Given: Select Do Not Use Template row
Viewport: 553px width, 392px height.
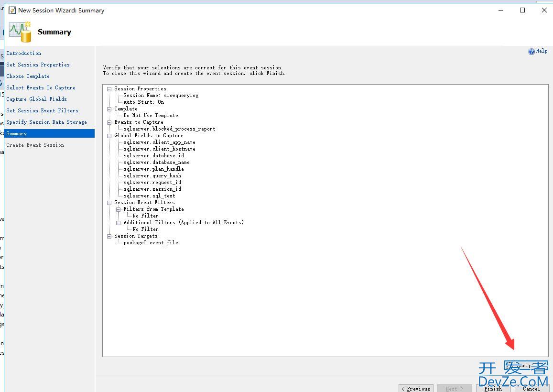Looking at the screenshot, I should click(151, 115).
